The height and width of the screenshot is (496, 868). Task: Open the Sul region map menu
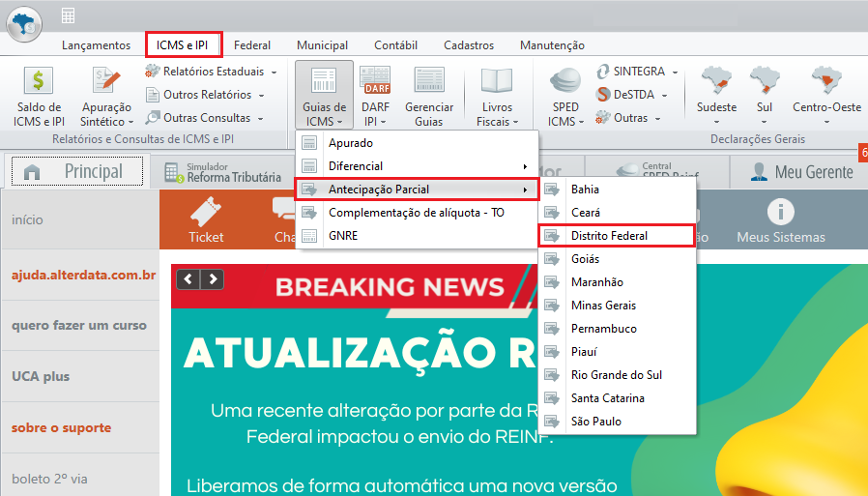(x=765, y=95)
